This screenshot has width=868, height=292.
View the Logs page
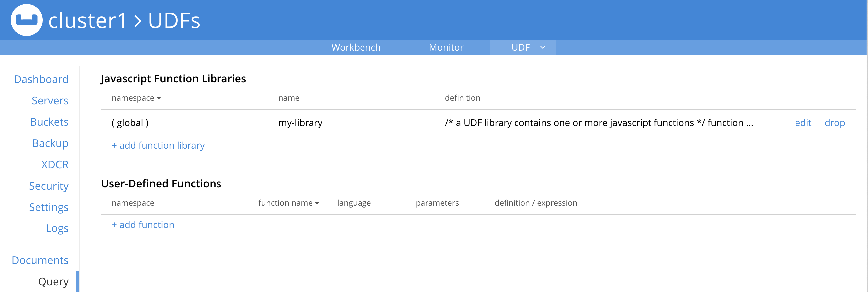pos(57,228)
